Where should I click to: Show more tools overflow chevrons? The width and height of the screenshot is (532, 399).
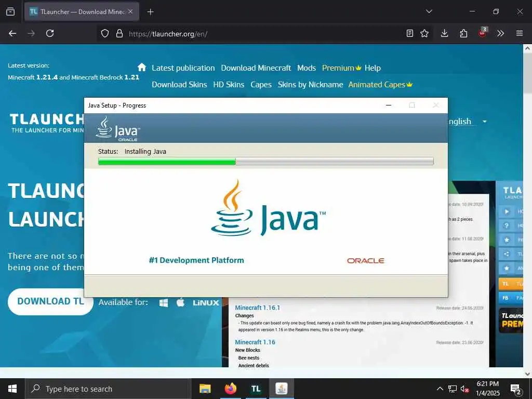point(500,33)
